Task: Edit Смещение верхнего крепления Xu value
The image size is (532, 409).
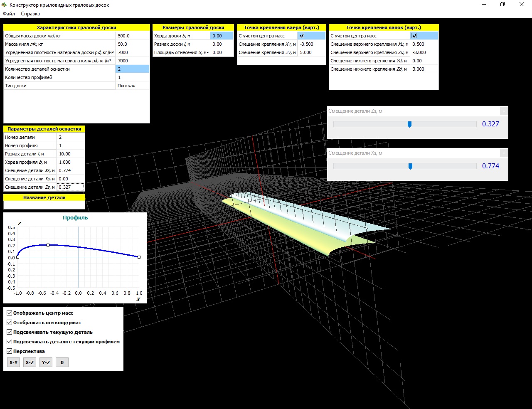Action: click(x=424, y=44)
